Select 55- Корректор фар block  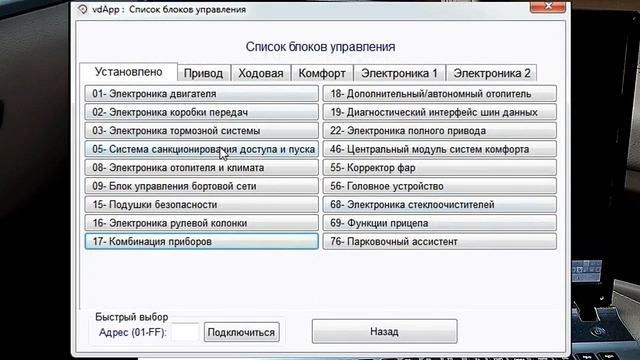pyautogui.click(x=440, y=167)
